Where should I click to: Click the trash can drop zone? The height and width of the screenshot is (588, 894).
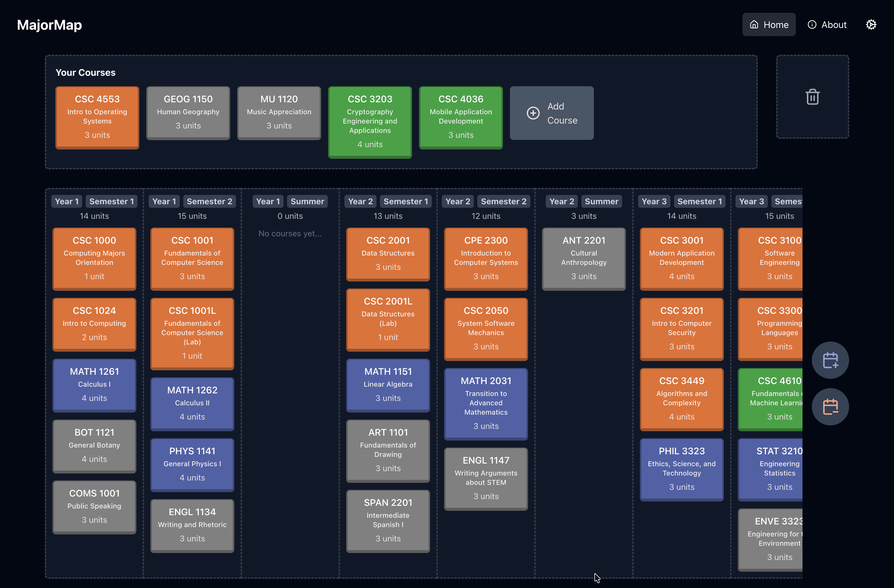pyautogui.click(x=812, y=96)
